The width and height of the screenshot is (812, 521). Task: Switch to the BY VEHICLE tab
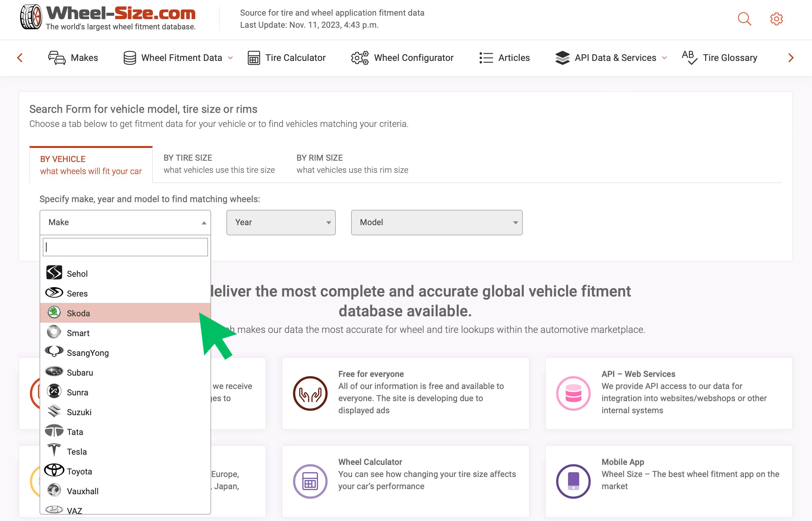coord(91,165)
